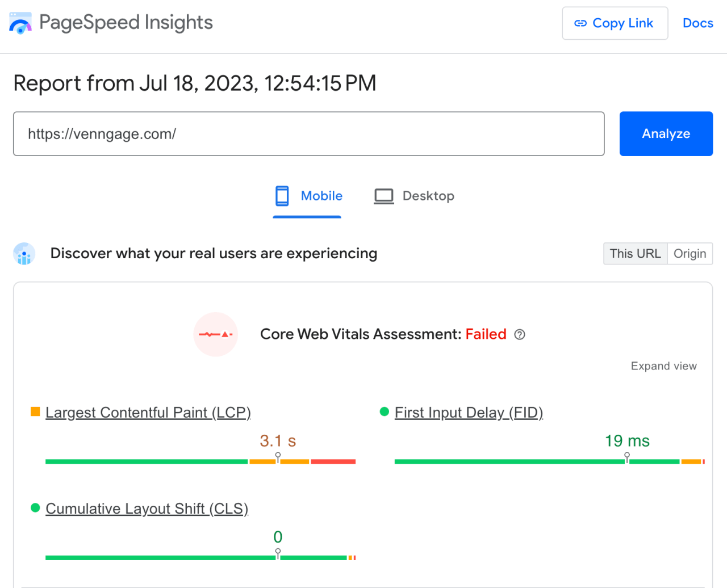This screenshot has height=588, width=727.
Task: Click the Chrome UX Report users icon
Action: (24, 254)
